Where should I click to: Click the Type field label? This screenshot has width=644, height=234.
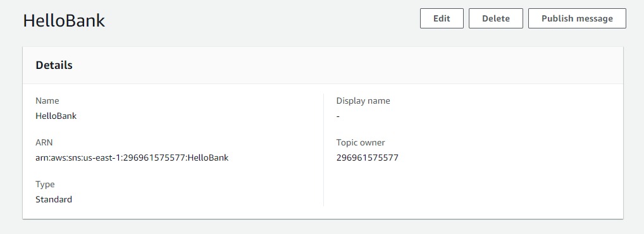(x=45, y=184)
